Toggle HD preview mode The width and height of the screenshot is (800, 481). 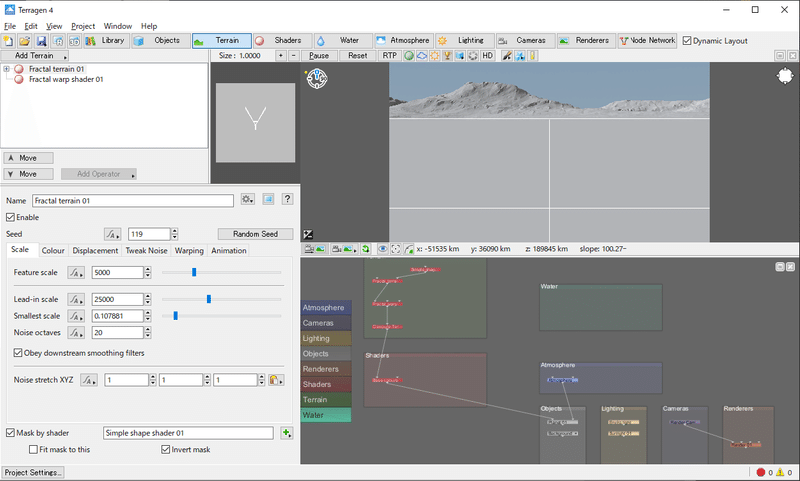[487, 56]
